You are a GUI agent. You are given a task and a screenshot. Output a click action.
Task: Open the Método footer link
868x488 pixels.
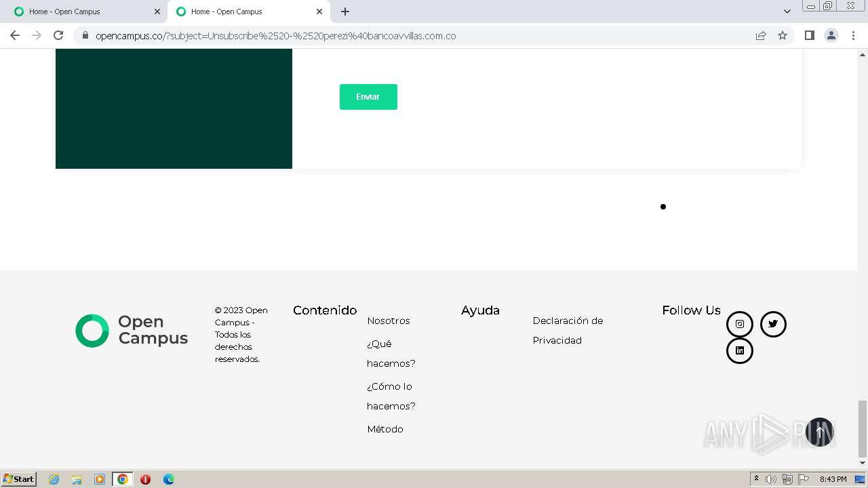(385, 429)
